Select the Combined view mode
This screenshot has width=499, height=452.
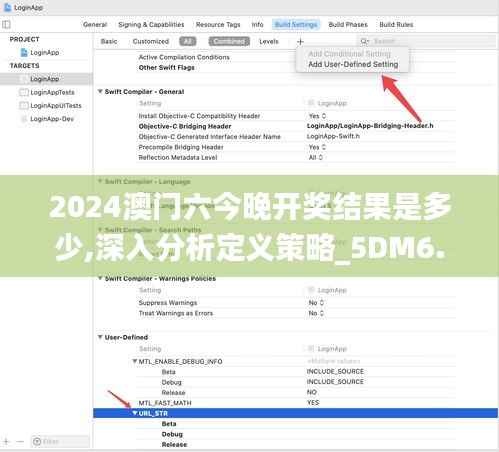[229, 41]
